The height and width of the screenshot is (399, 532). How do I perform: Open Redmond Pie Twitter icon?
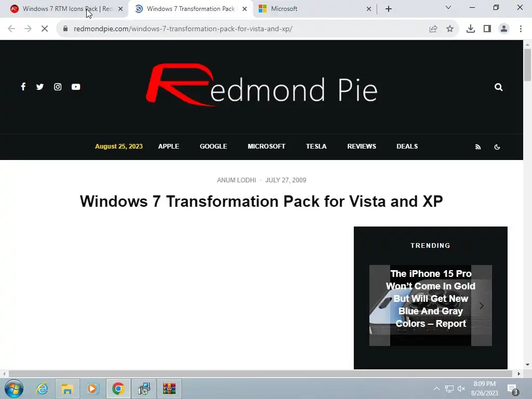pyautogui.click(x=39, y=87)
